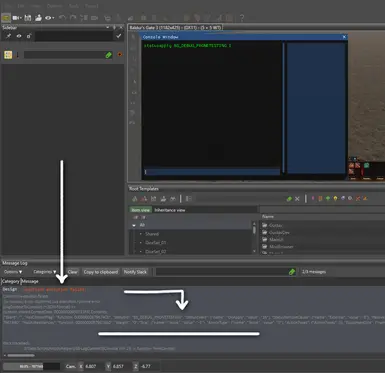This screenshot has width=385, height=373.
Task: Clear the Message Log search with green eraser
Action: click(292, 272)
